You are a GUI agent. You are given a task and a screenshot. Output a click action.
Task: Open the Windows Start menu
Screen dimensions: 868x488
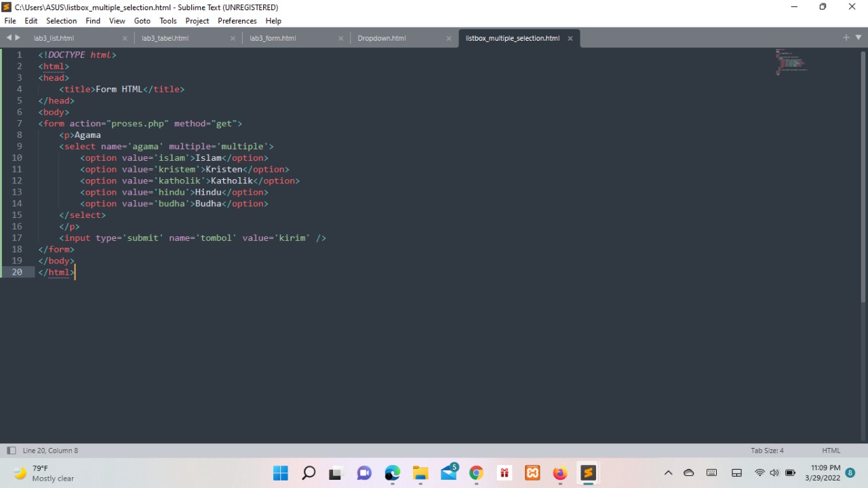[x=280, y=473]
